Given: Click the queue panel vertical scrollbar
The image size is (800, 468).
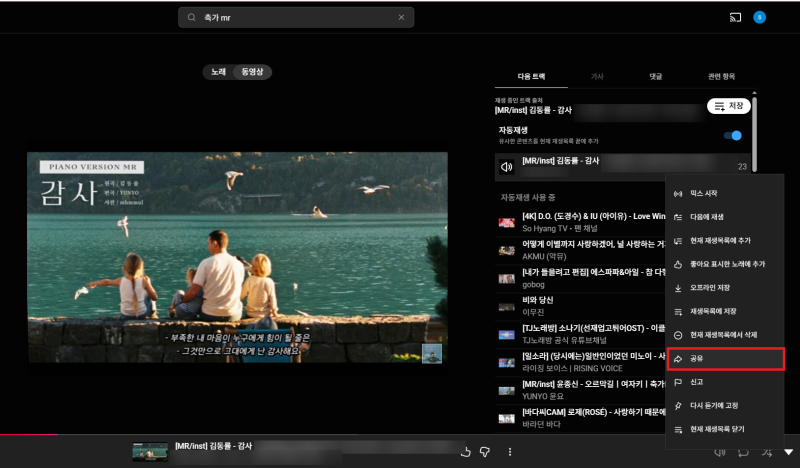Looking at the screenshot, I should click(x=754, y=134).
